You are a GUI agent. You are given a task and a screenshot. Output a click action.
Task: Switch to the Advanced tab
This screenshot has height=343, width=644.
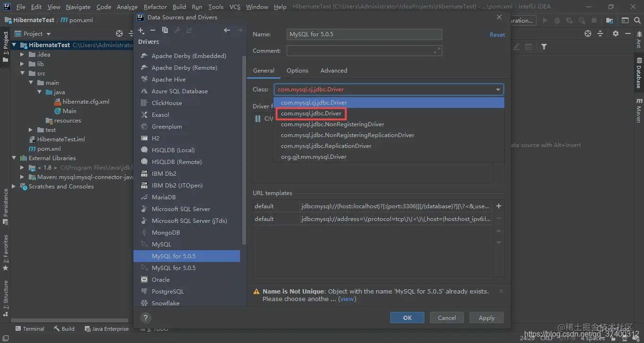334,70
